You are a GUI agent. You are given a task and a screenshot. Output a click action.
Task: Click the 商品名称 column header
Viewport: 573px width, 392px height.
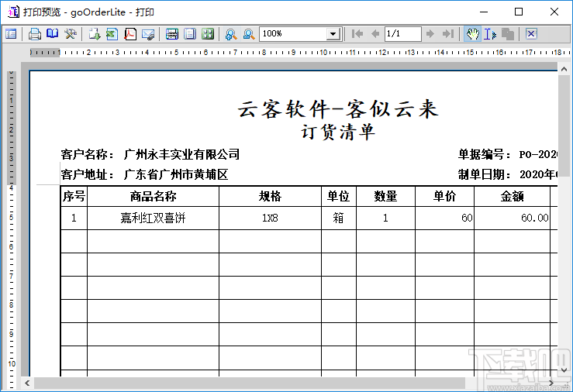[153, 196]
